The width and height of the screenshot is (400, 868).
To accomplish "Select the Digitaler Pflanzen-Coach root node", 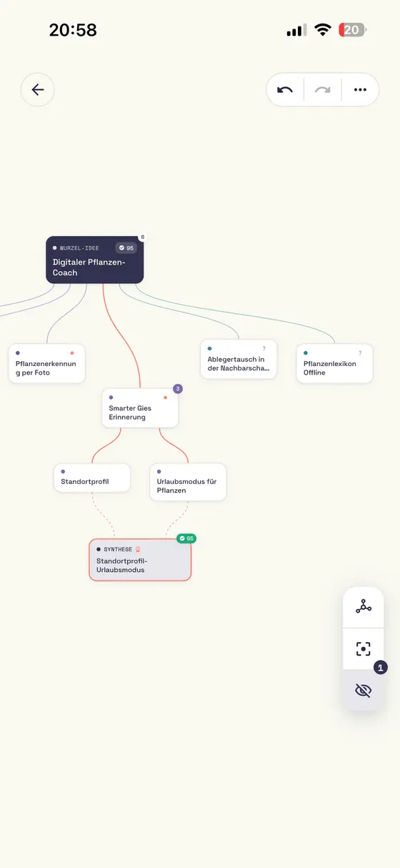I will tap(95, 260).
